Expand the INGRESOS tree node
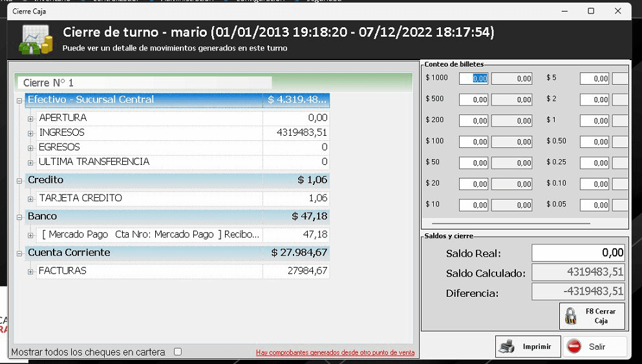This screenshot has width=642, height=364. coord(30,133)
